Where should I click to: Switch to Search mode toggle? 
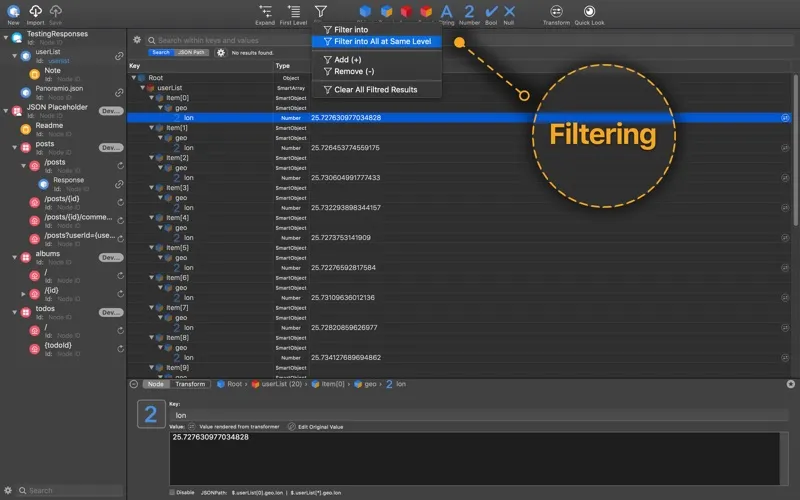click(161, 53)
